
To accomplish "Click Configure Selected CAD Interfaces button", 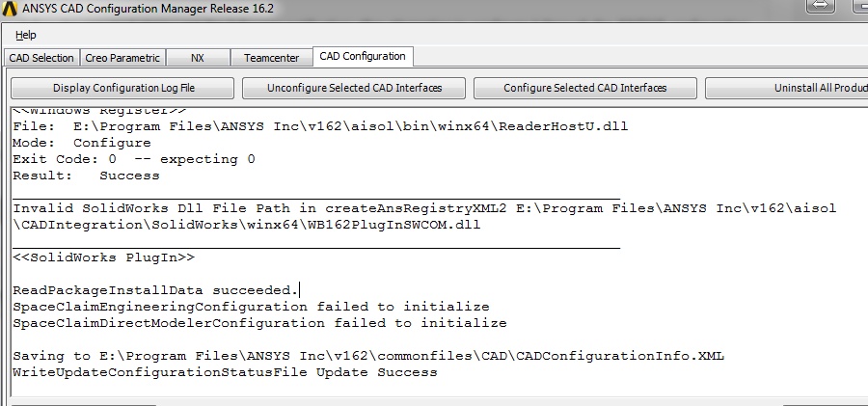I will click(x=585, y=88).
